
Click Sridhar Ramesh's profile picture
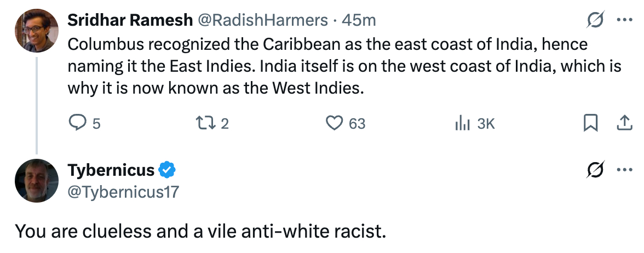pyautogui.click(x=36, y=31)
